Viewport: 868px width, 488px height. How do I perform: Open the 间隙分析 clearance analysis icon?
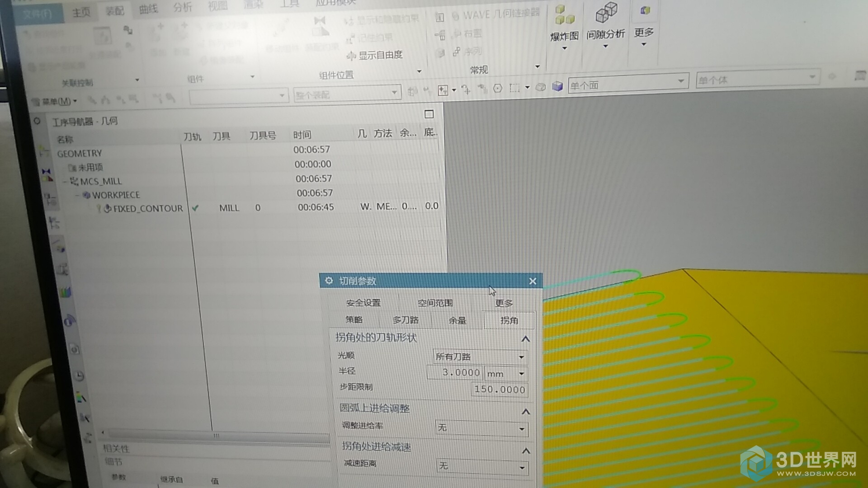pyautogui.click(x=606, y=13)
